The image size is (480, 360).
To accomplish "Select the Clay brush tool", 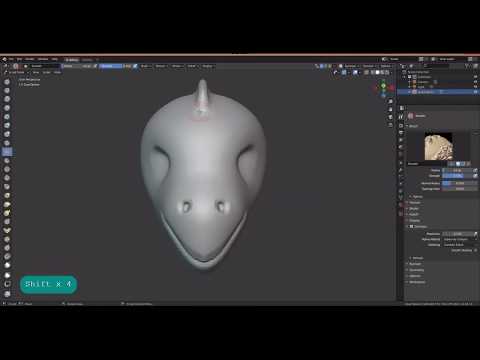I will [x=7, y=99].
